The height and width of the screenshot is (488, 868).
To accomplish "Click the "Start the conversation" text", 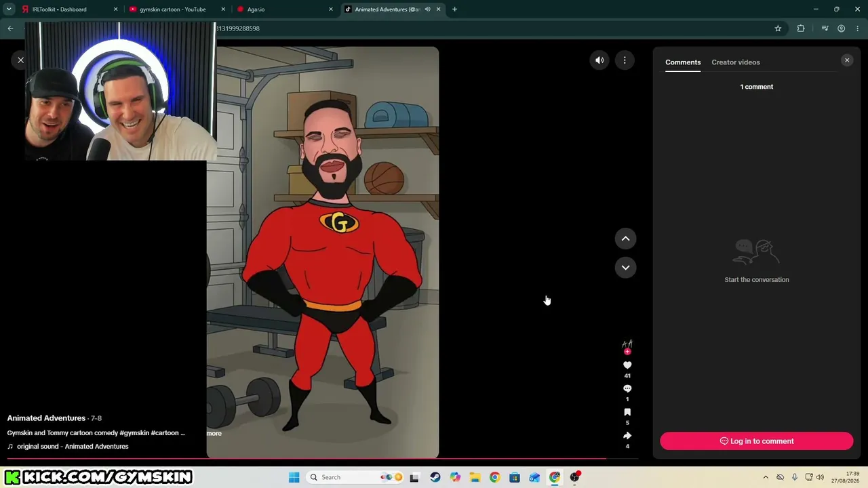I will 757,280.
